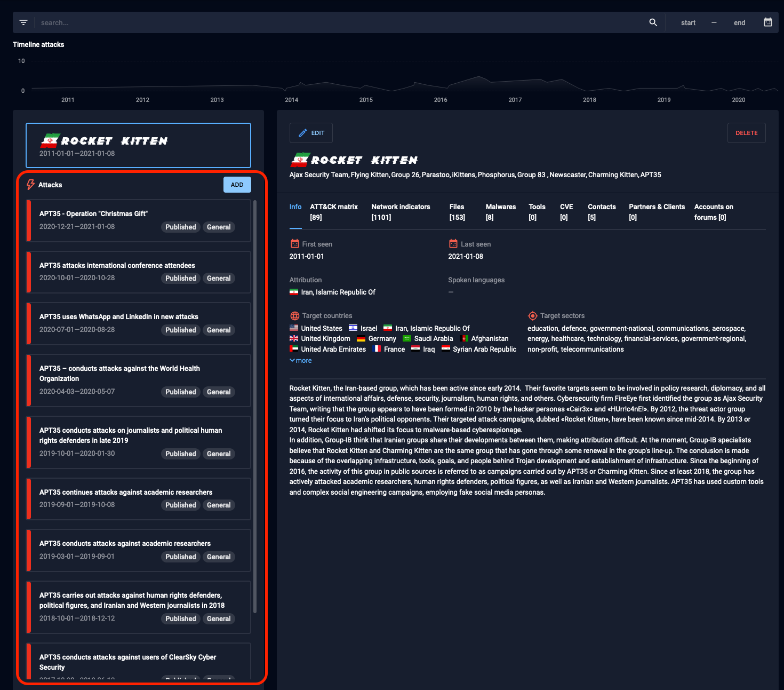Click the United Arab Emirates flag icon
Screen dimensions: 784x690
294,349
